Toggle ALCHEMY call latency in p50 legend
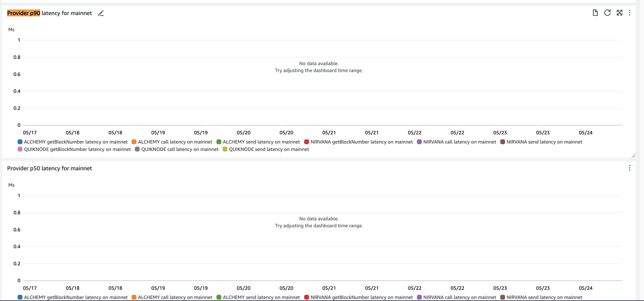Image resolution: width=644 pixels, height=301 pixels. (x=172, y=297)
